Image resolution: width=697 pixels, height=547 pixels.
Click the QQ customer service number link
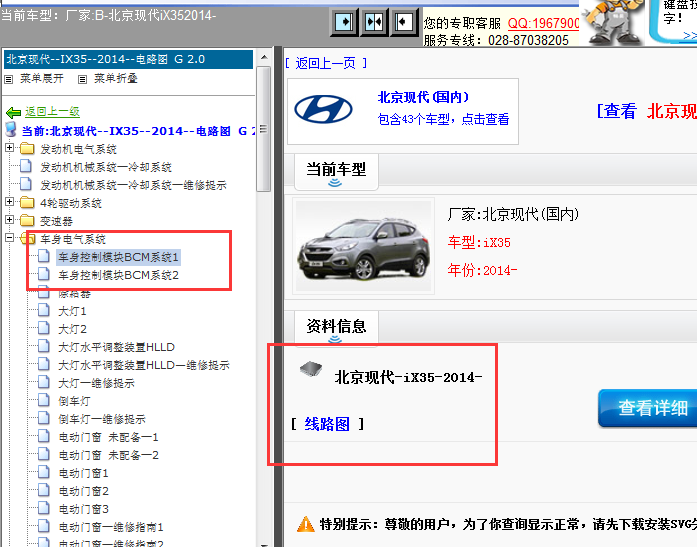543,23
